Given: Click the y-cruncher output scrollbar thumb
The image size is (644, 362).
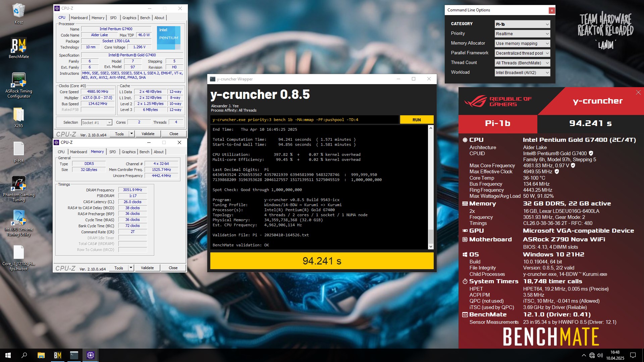Looking at the screenshot, I should point(431,236).
